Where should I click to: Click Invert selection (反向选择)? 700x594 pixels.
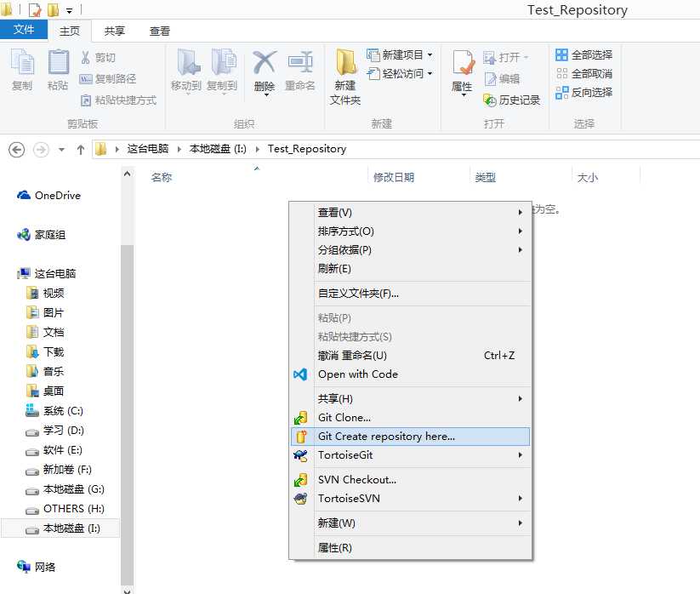584,93
